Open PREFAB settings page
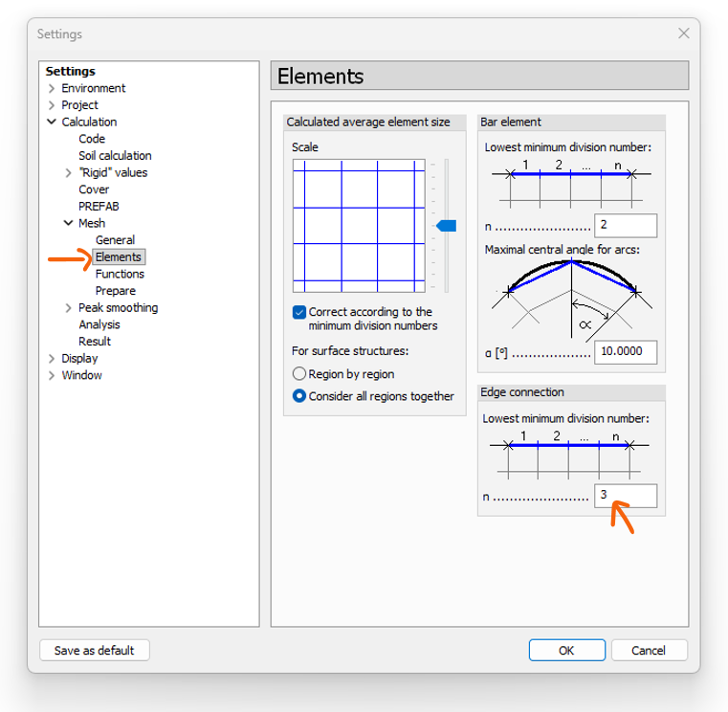This screenshot has height=712, width=728. click(99, 206)
